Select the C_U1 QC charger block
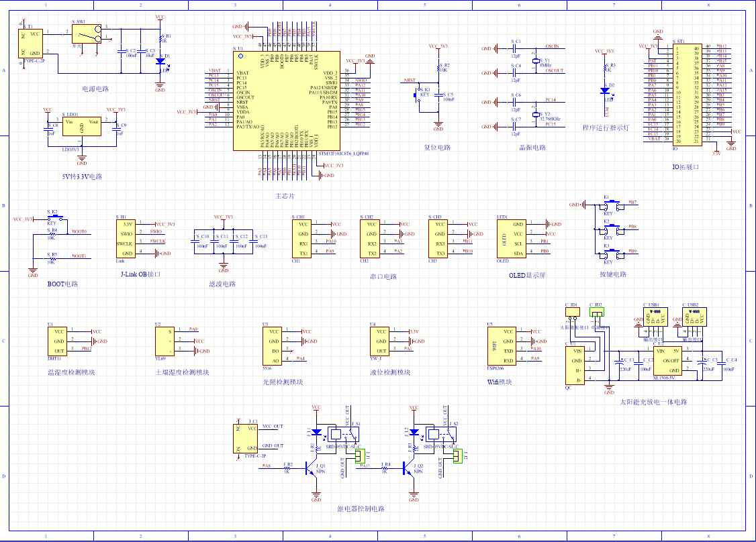The width and height of the screenshot is (756, 542). click(575, 366)
